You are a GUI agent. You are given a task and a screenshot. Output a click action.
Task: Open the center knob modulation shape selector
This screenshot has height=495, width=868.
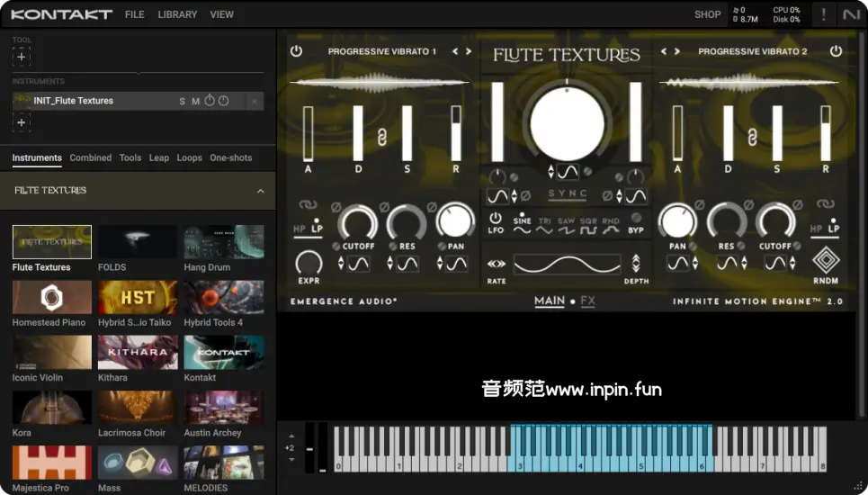click(568, 172)
